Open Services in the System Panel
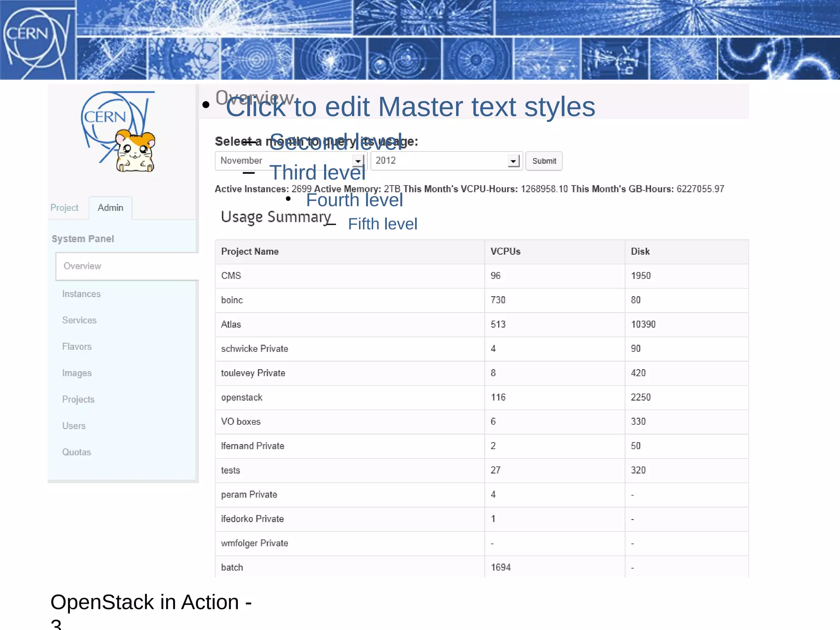The width and height of the screenshot is (840, 630). point(79,320)
